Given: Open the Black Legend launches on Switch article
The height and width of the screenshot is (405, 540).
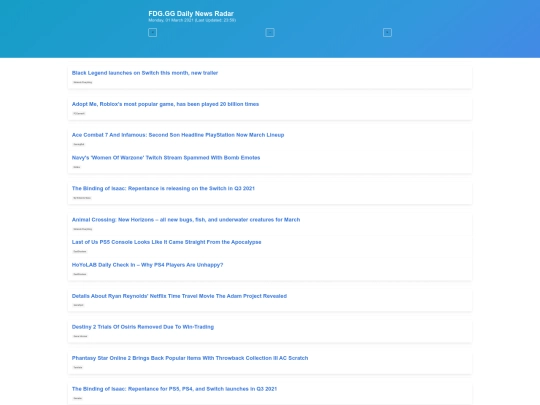Looking at the screenshot, I should click(145, 73).
